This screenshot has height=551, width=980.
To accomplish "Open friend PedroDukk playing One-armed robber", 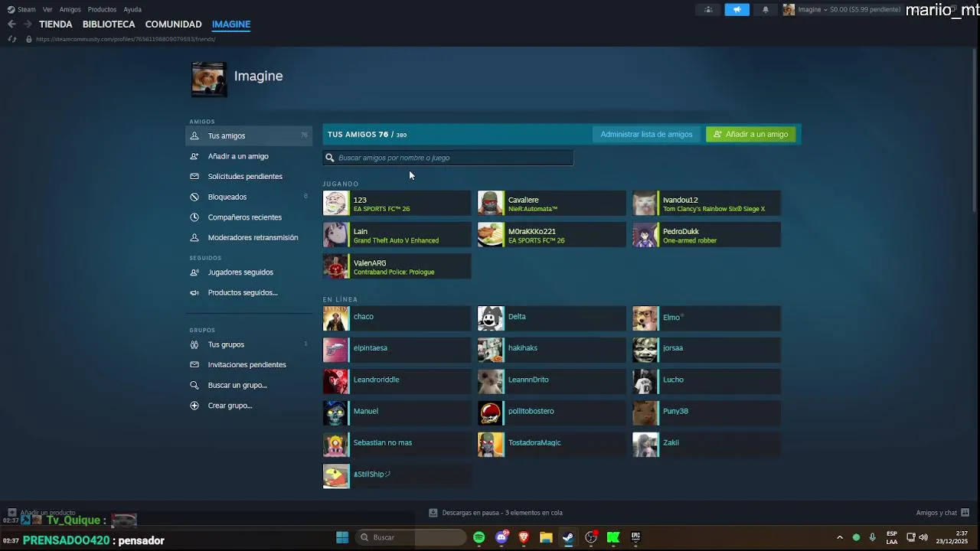I will click(x=706, y=235).
